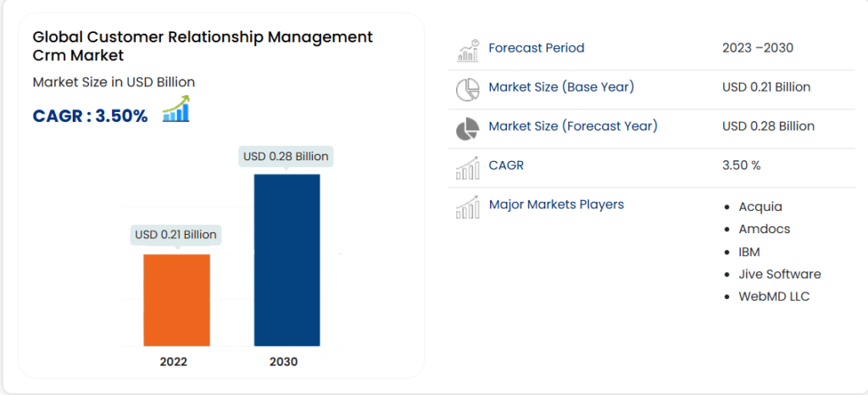Select the orange 2022 bar
Screen dimensions: 868x395
176,299
